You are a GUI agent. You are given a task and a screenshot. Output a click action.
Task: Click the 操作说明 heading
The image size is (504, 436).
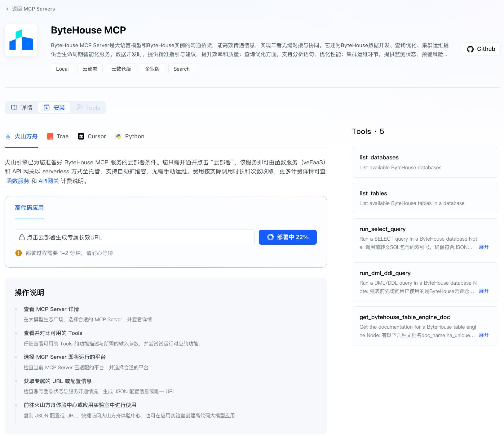[29, 293]
